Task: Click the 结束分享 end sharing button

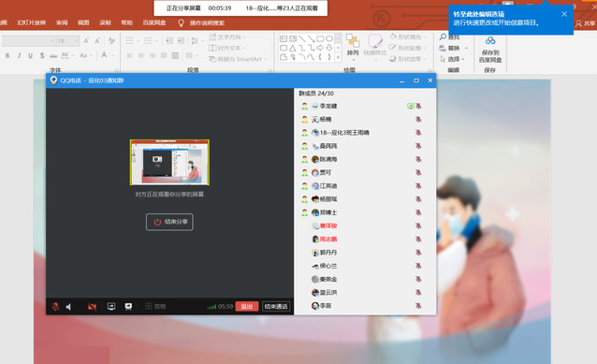Action: tap(169, 222)
